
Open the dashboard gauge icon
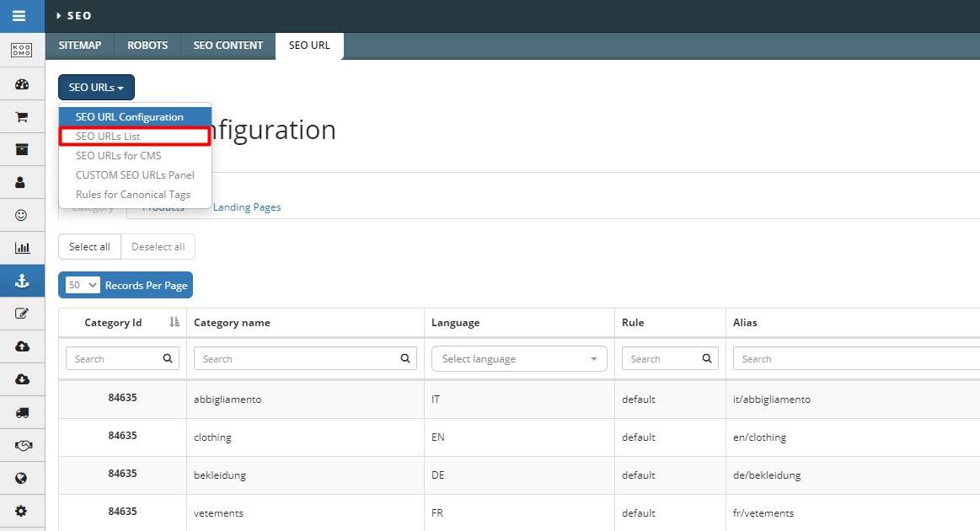[x=22, y=83]
